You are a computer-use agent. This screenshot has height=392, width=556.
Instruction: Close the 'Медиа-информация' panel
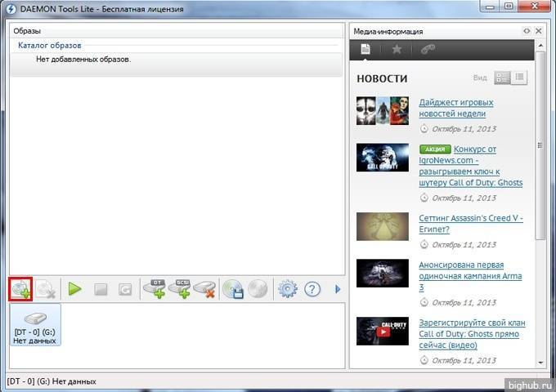coord(539,31)
